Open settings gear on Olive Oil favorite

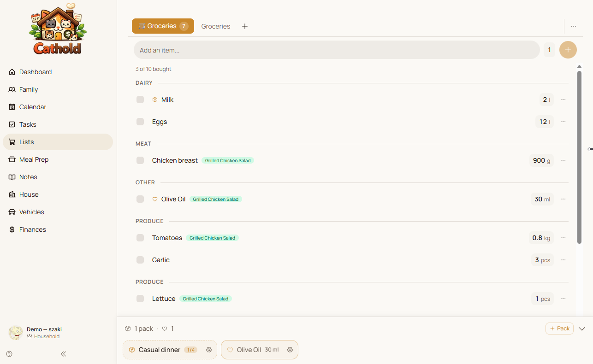290,350
